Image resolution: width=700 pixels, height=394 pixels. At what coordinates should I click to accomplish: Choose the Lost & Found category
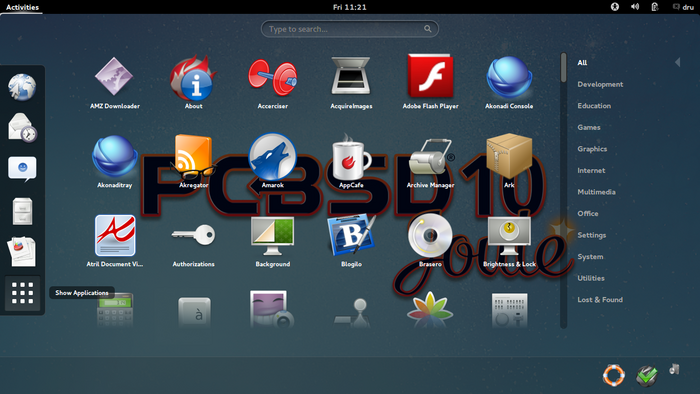600,299
